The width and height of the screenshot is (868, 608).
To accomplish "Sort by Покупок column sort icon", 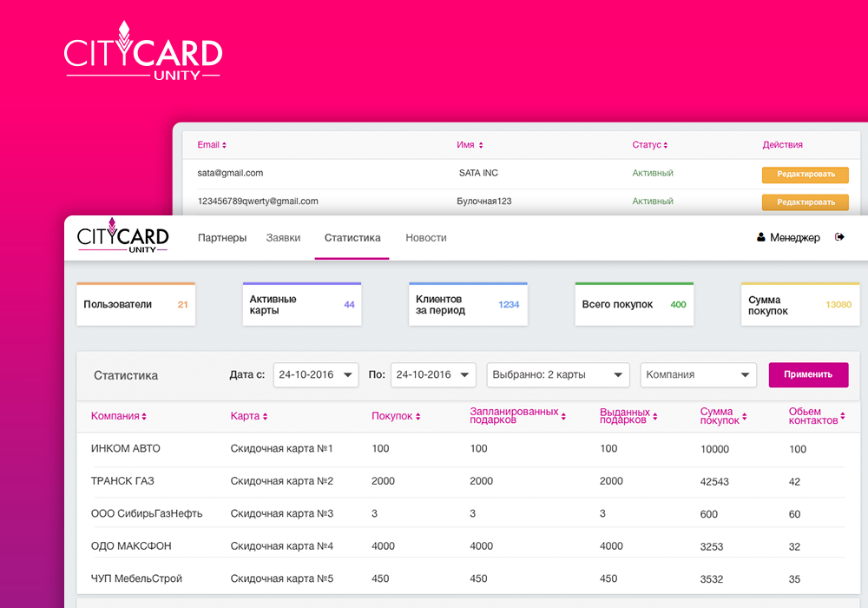I will tap(418, 417).
